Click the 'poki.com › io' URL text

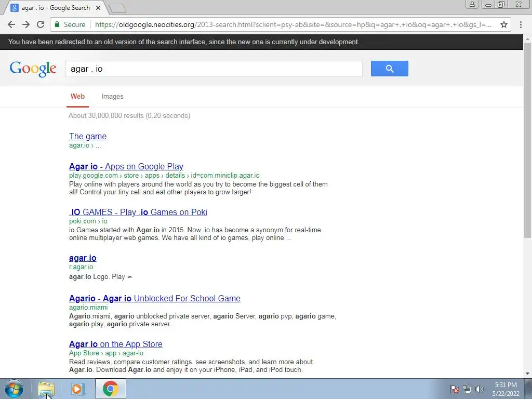[x=88, y=221]
